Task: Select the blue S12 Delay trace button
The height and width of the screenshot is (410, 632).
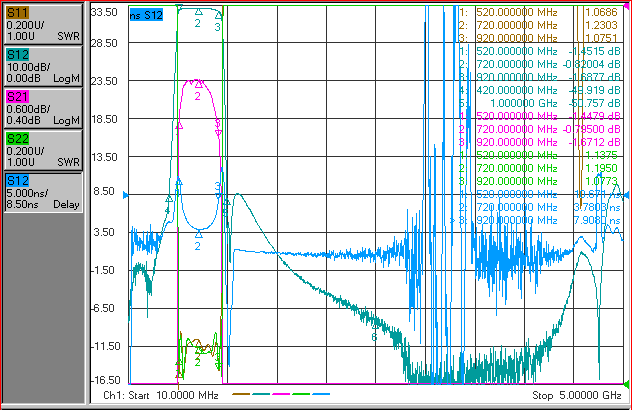Action: (x=43, y=192)
